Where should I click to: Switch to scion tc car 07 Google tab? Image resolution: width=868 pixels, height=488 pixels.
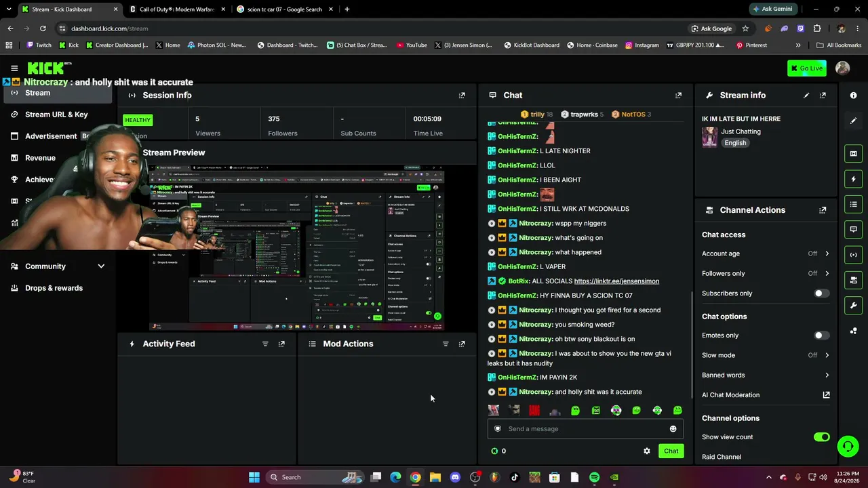coord(283,9)
